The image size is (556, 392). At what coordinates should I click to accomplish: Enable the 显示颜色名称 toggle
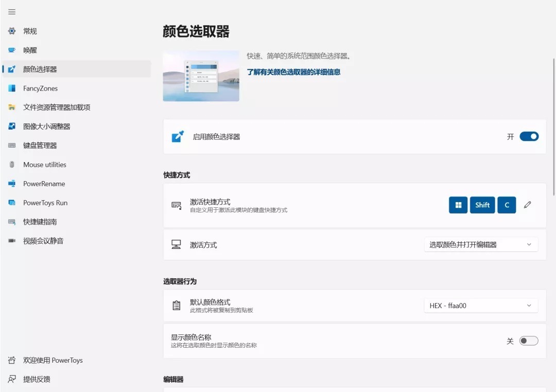(x=529, y=341)
